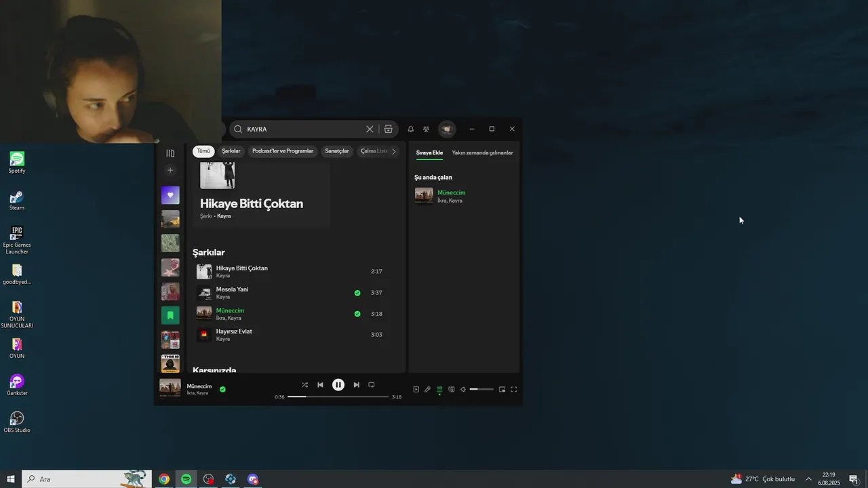Select the Tümü filter chip
The image size is (868, 488).
[203, 151]
